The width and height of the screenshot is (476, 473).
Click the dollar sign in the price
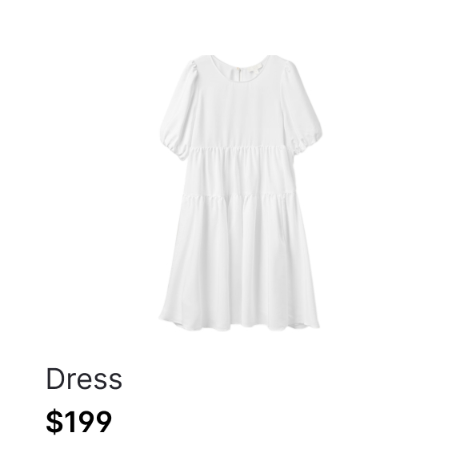pos(54,422)
